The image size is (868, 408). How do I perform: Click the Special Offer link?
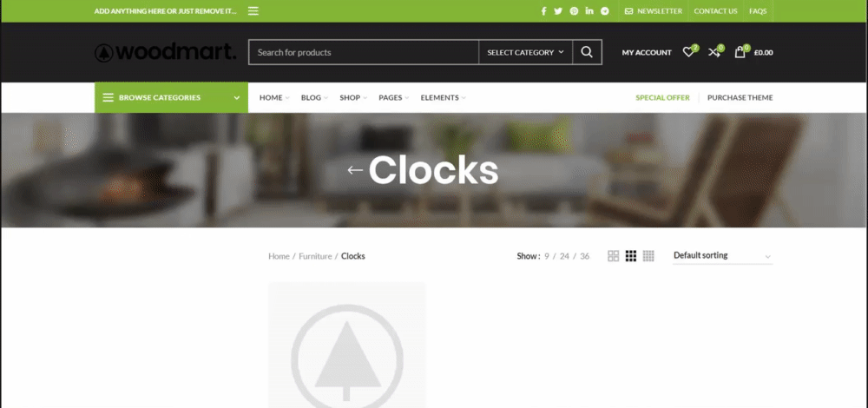coord(662,97)
